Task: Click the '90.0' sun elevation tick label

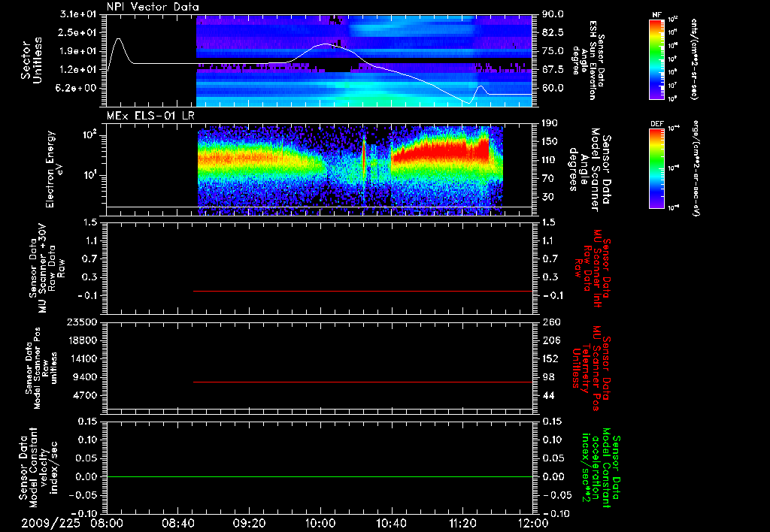Action: tap(553, 14)
